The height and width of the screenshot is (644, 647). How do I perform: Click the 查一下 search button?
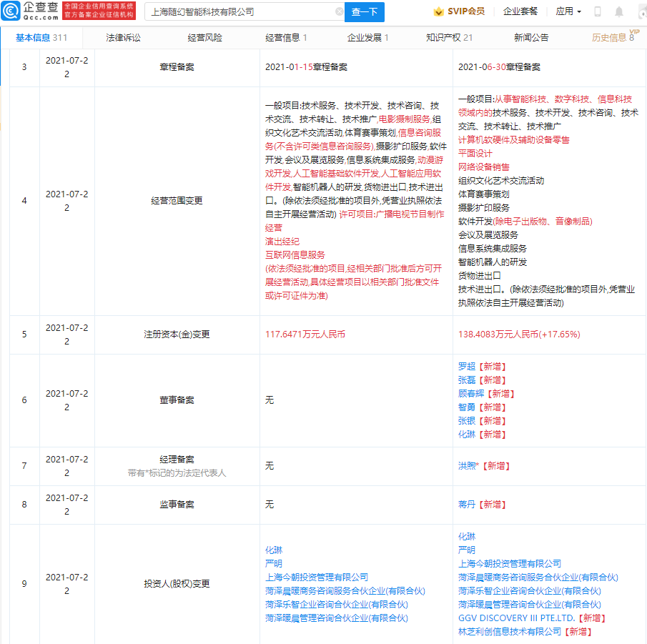pos(366,12)
